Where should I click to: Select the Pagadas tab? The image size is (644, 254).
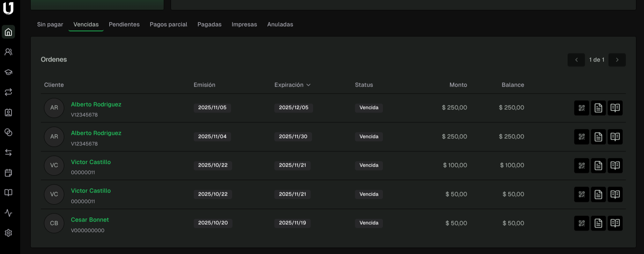point(209,24)
